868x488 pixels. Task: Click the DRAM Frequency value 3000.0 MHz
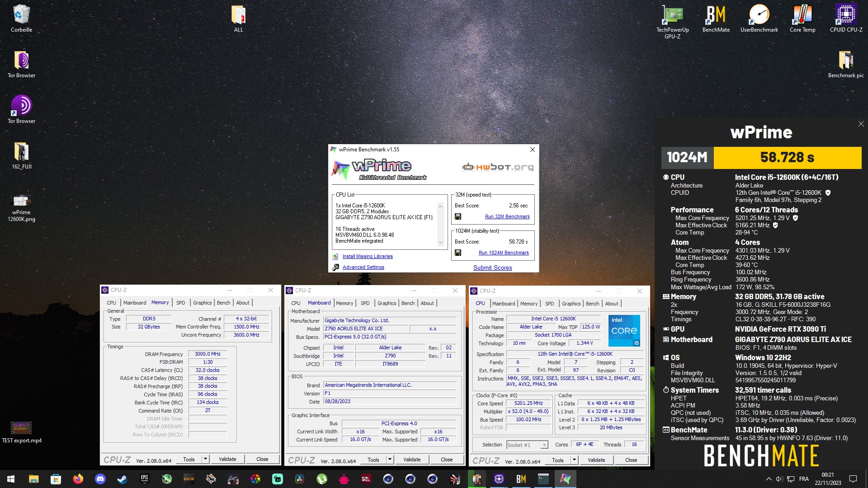click(x=208, y=354)
